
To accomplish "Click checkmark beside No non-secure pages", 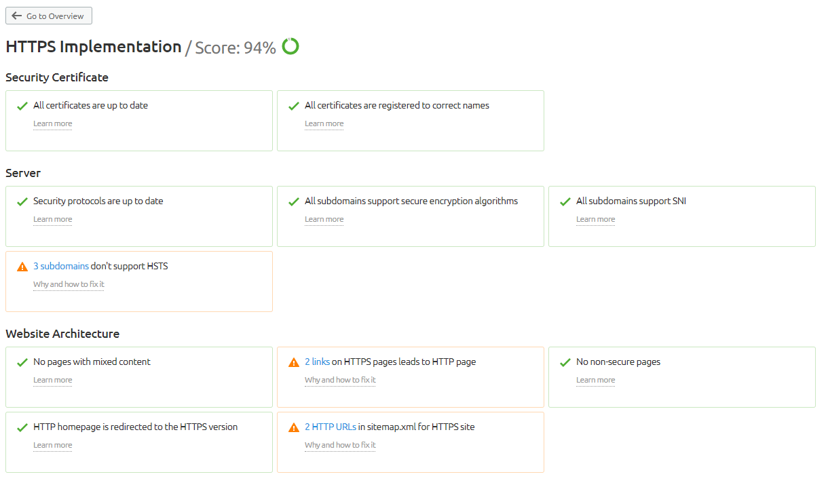I will pyautogui.click(x=565, y=363).
